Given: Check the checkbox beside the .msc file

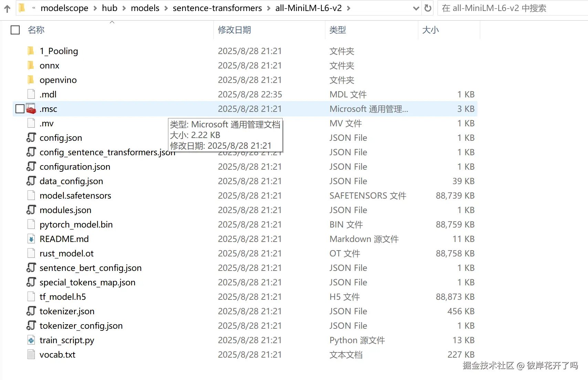Looking at the screenshot, I should pos(20,109).
